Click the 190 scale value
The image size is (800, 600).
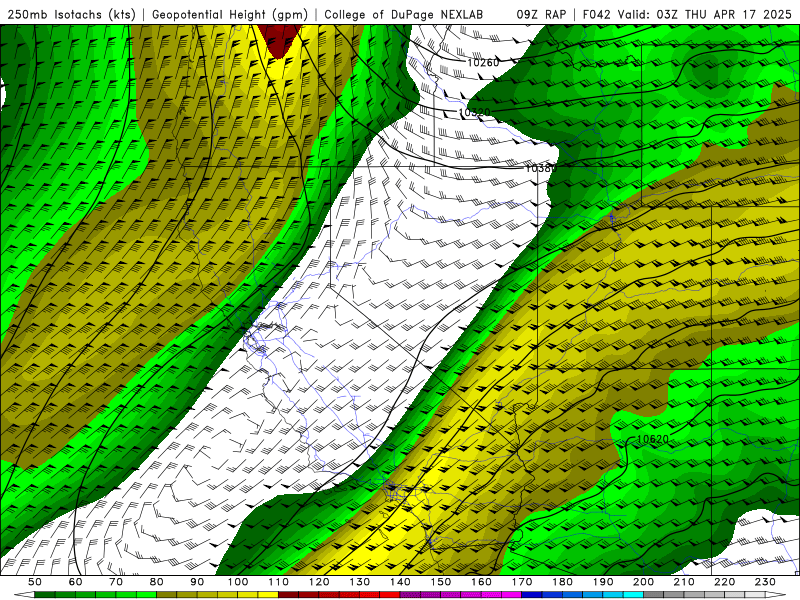pos(603,582)
